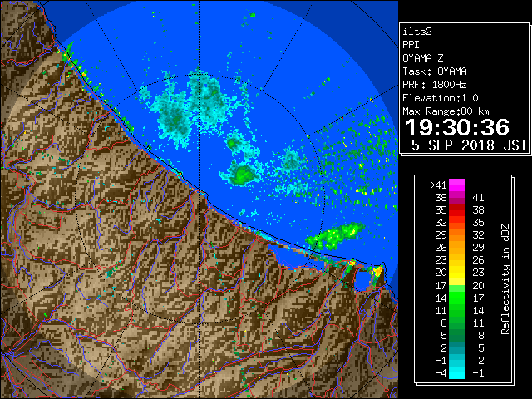This screenshot has width=532, height=399.
Task: Select the '5 SEP 2018 JST' date
Action: [469, 145]
